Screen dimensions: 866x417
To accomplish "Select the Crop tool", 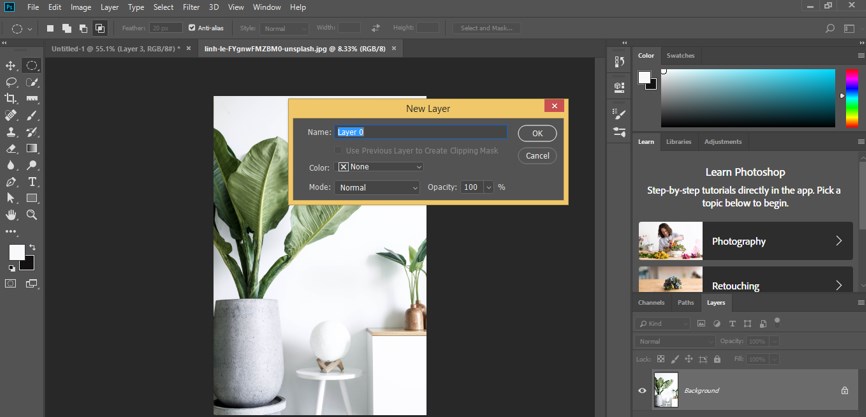I will point(11,99).
